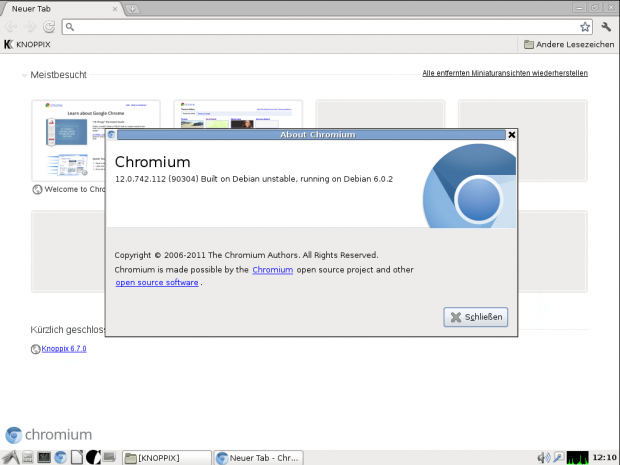
Task: Launch the terminal from taskbar
Action: coord(43,457)
